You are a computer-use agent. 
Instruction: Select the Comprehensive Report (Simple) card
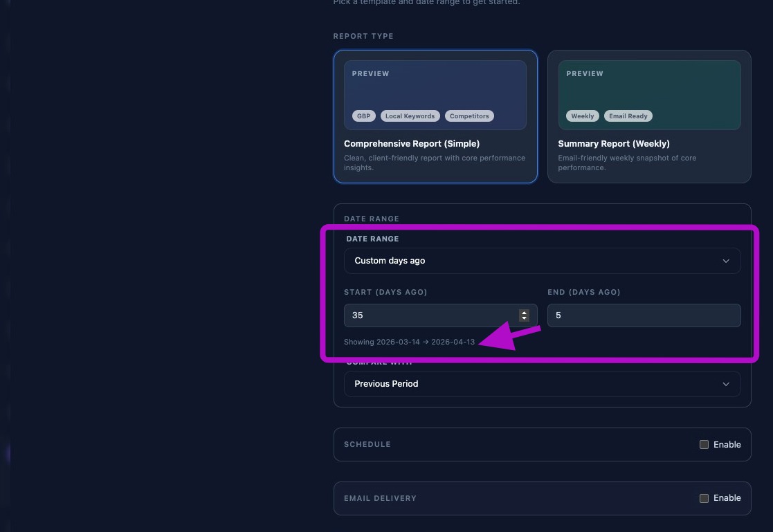pyautogui.click(x=435, y=116)
